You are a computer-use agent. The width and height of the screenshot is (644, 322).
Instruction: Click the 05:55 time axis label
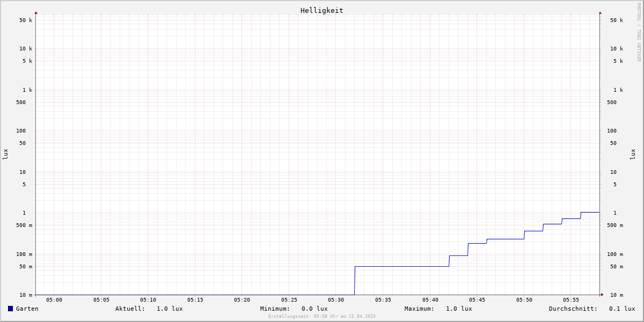571,300
